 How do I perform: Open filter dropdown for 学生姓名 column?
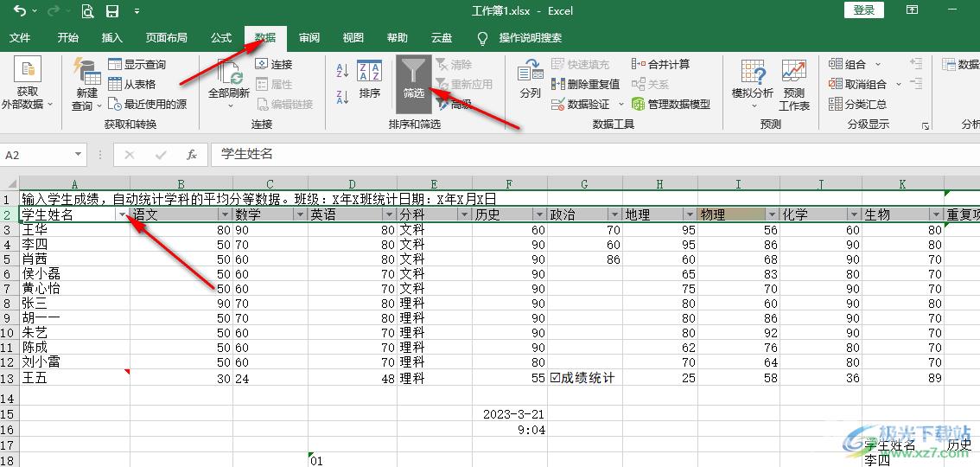[x=123, y=215]
